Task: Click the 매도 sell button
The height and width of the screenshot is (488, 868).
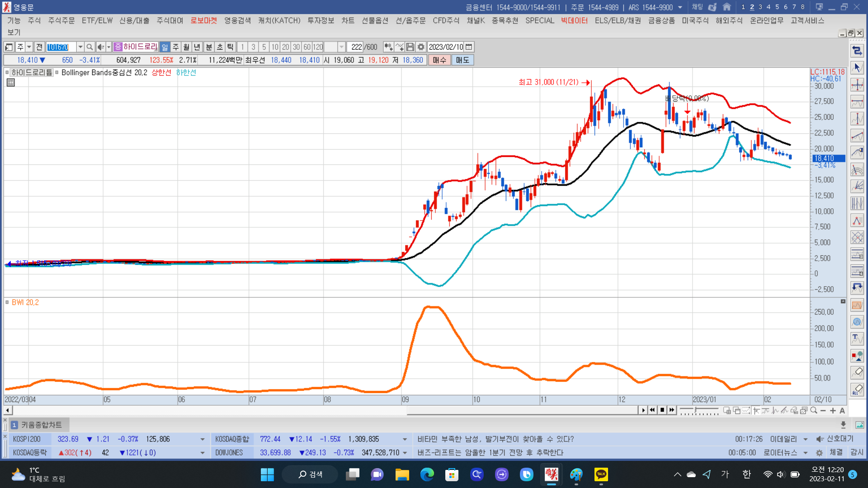Action: [x=462, y=60]
